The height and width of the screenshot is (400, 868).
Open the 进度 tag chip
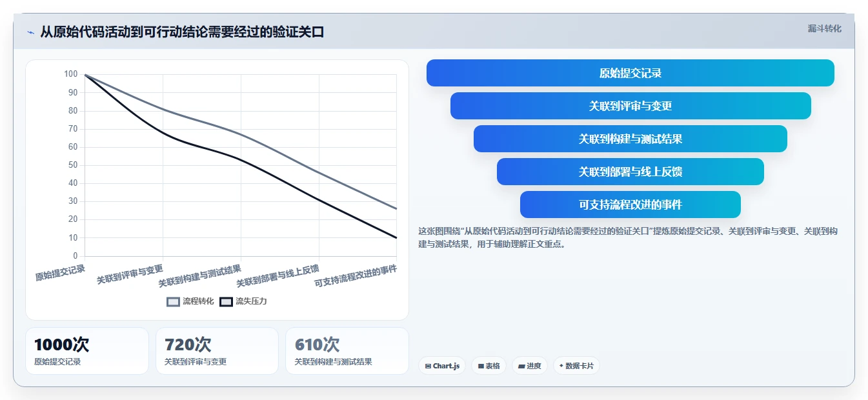[x=529, y=366]
